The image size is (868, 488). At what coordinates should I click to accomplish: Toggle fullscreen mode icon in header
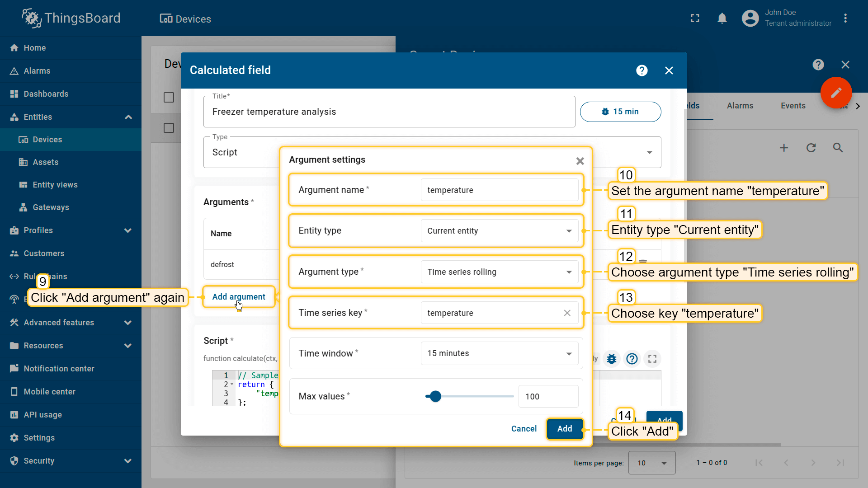[695, 19]
